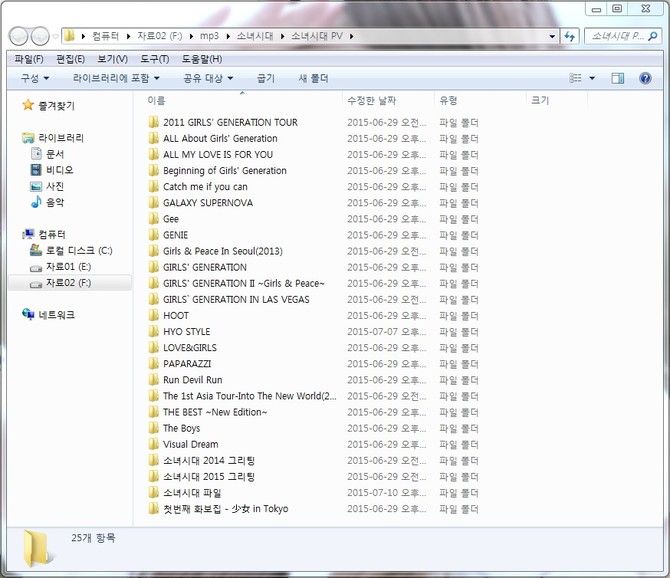Screen dimensions: 670x578
Task: Select the Catch me if you can folder icon
Action: point(153,187)
